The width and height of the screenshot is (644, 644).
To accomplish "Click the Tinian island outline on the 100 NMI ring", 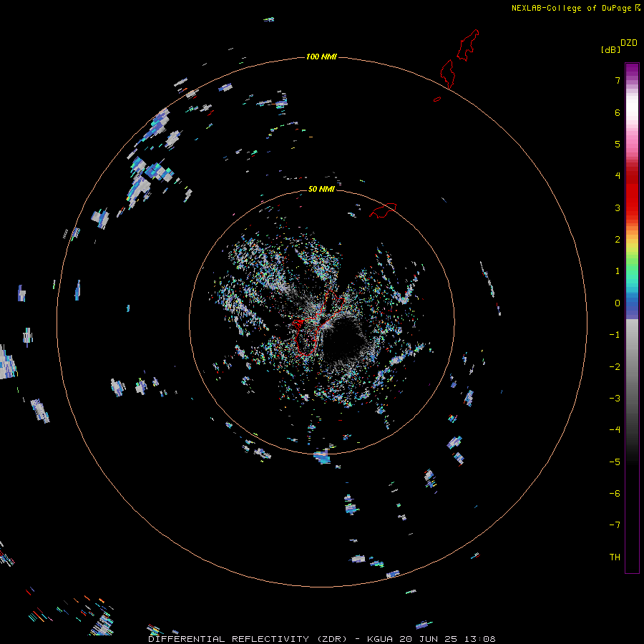I will coord(447,74).
